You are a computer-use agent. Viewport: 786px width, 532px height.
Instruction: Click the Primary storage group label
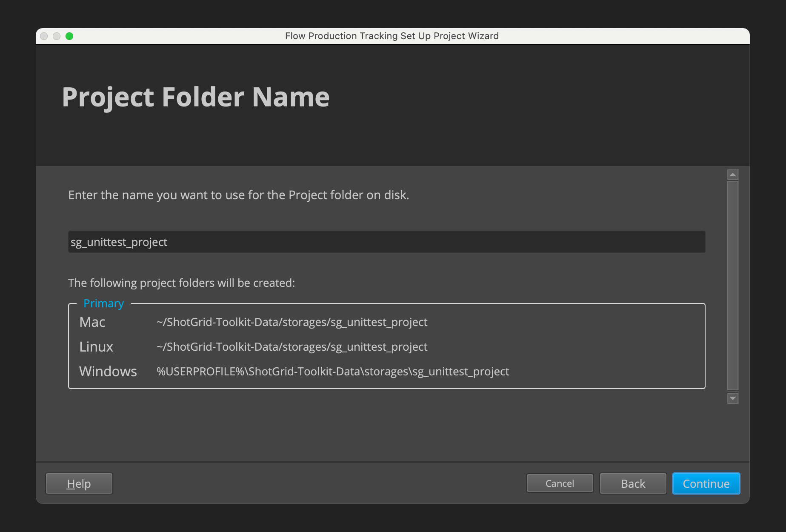click(103, 303)
